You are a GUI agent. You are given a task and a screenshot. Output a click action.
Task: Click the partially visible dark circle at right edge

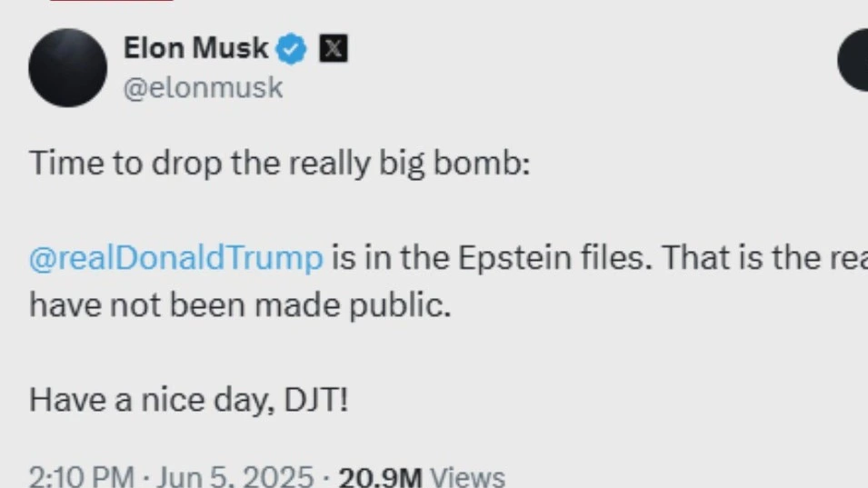pyautogui.click(x=854, y=60)
